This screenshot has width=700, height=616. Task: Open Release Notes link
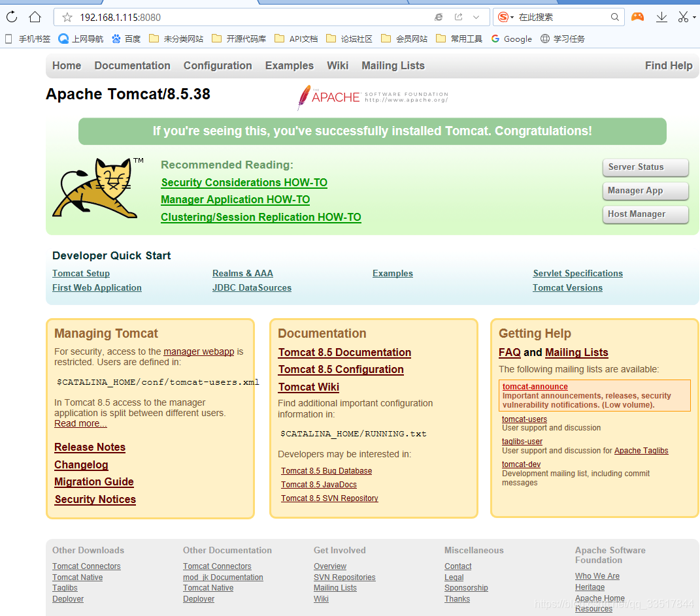click(90, 447)
